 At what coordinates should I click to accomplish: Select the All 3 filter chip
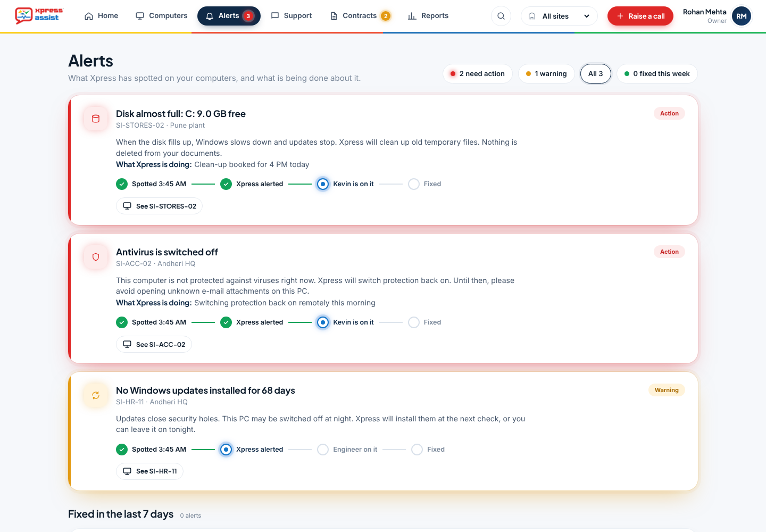596,74
